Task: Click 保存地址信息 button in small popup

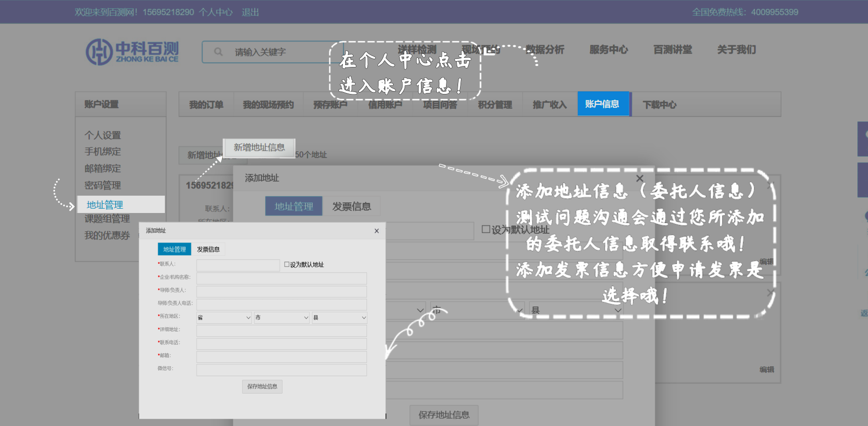Action: [262, 386]
